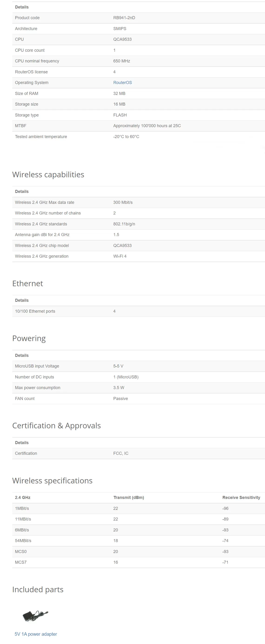265x644 pixels.
Task: Click the 'CPU core count' label
Action: pyautogui.click(x=30, y=50)
